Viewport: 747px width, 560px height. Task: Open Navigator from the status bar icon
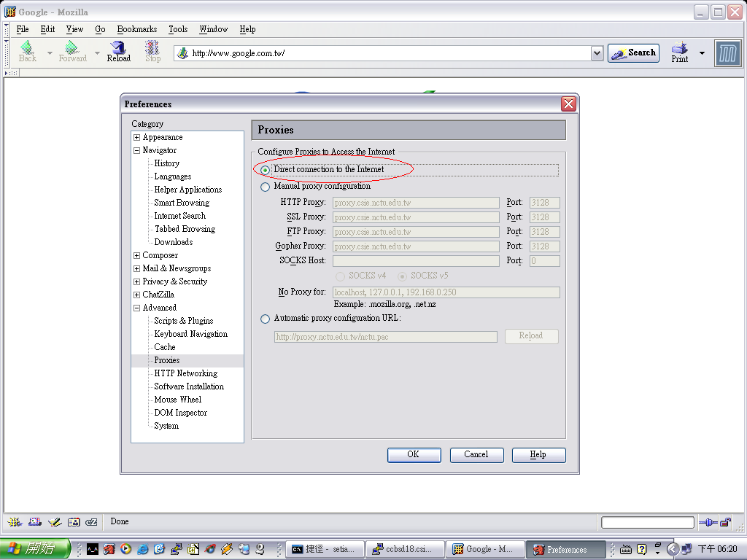coord(15,522)
